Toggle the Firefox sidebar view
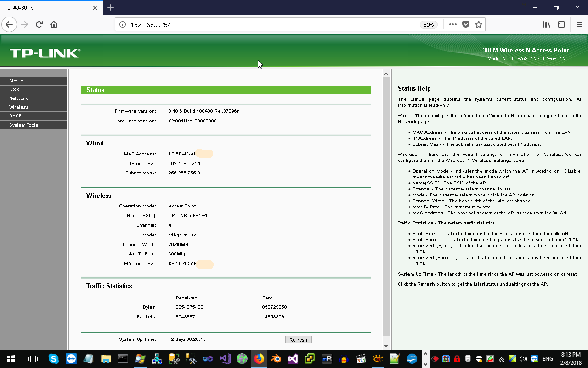 [561, 24]
